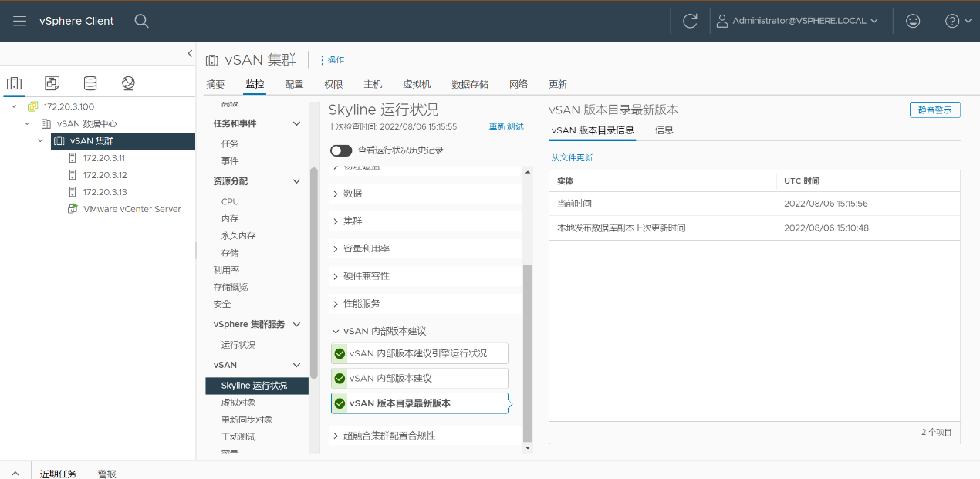980x479 pixels.
Task: Collapse the left navigator panel arrow
Action: click(190, 53)
